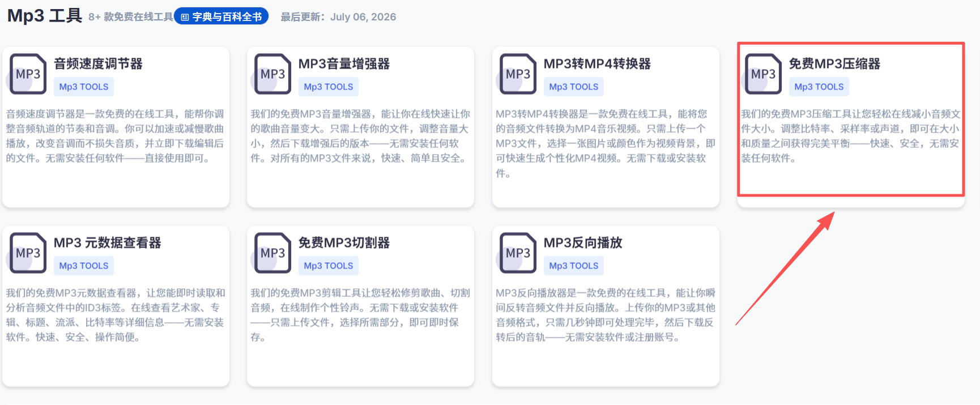This screenshot has height=405, width=980.
Task: Click the MP3 icon on the MP3转MP4转换器 card
Action: click(517, 74)
